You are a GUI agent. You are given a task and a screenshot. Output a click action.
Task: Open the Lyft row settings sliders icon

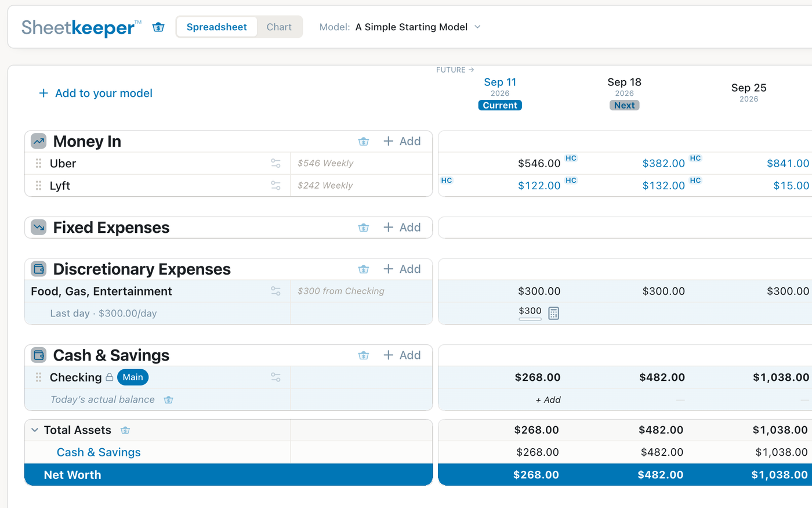pyautogui.click(x=275, y=186)
